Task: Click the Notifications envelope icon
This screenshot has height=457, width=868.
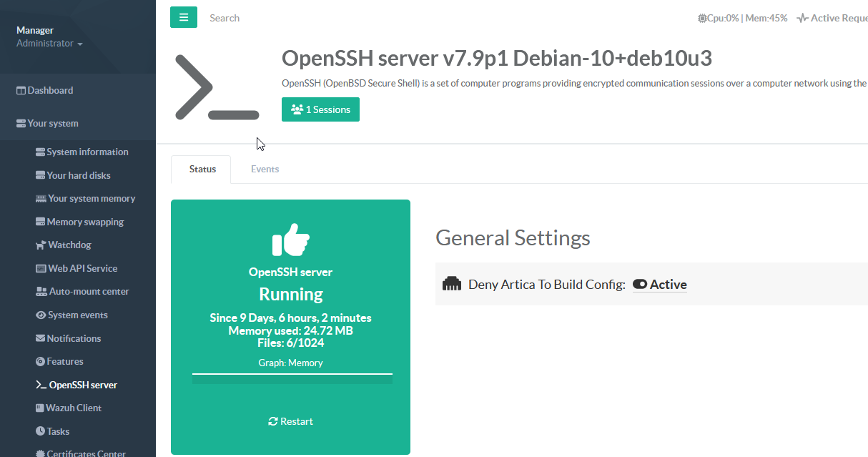Action: tap(41, 338)
